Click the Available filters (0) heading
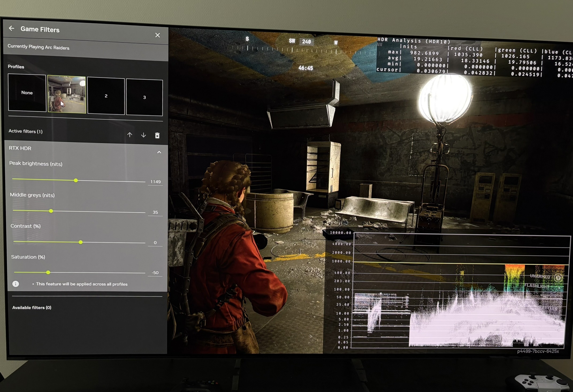The height and width of the screenshot is (392, 573). pyautogui.click(x=32, y=308)
